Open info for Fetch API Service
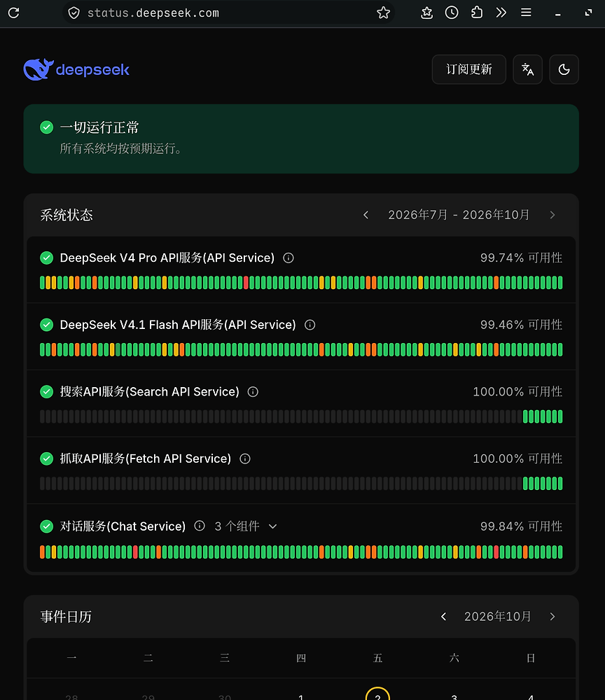The height and width of the screenshot is (700, 605). pos(245,459)
